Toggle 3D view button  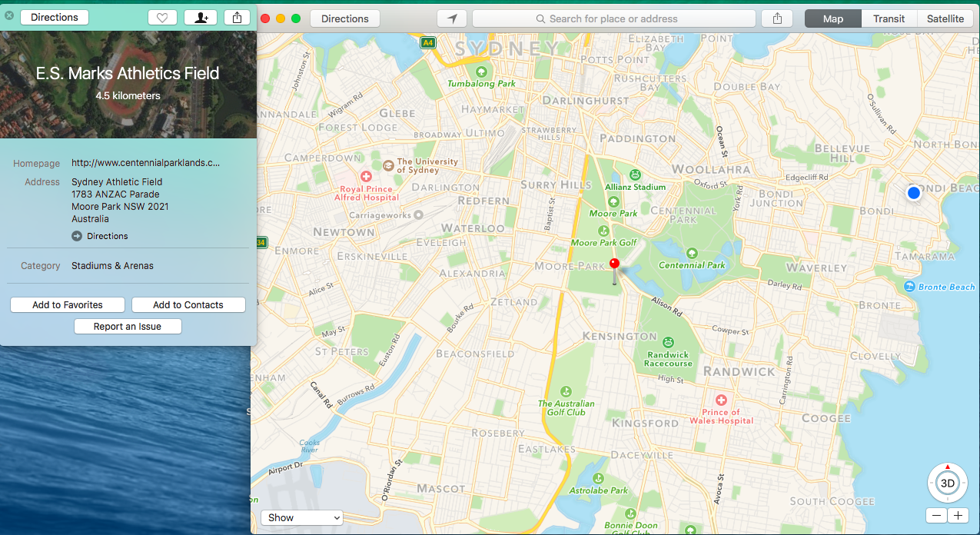pos(948,483)
